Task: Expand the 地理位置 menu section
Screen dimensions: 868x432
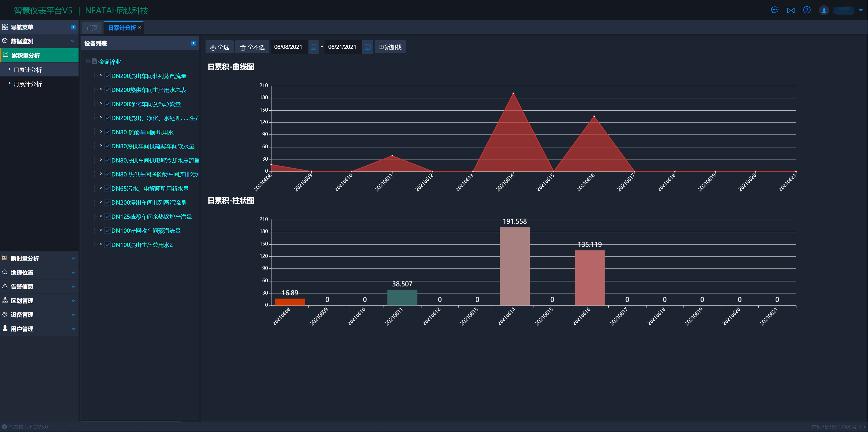Action: (73, 272)
